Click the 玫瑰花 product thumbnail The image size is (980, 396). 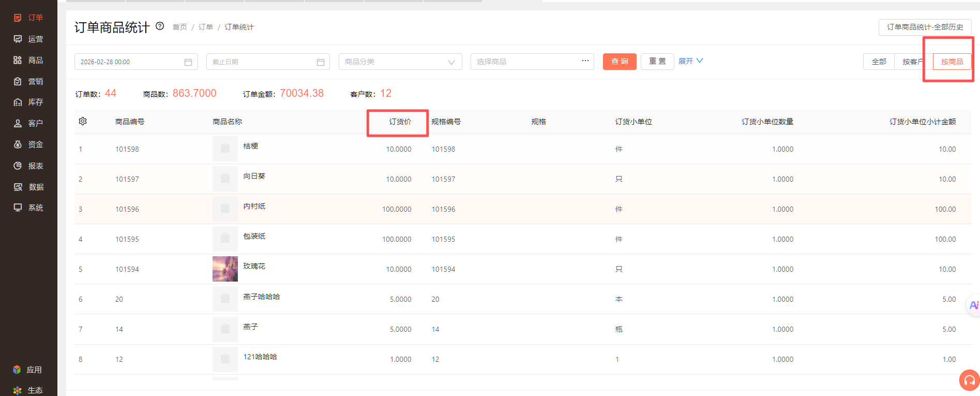225,269
